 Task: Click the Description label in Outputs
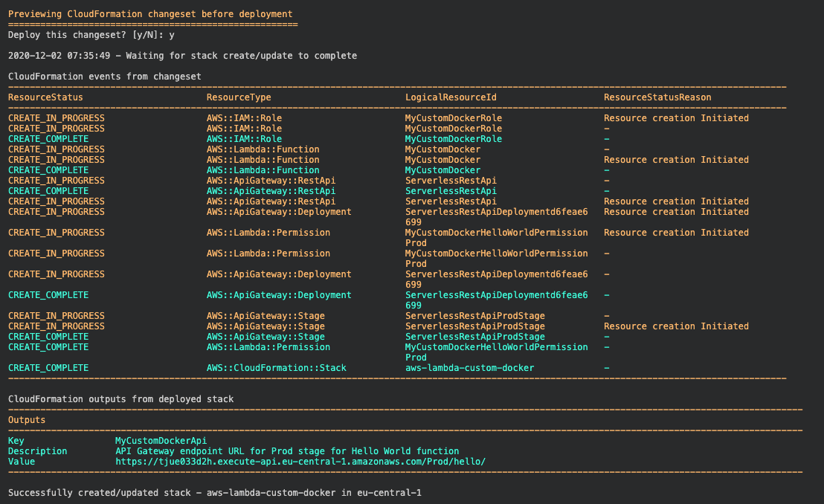pyautogui.click(x=38, y=451)
